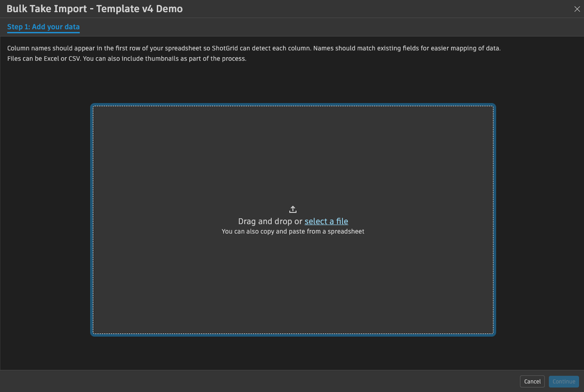The image size is (584, 392).
Task: Cancel the bulk take import
Action: pyautogui.click(x=532, y=382)
